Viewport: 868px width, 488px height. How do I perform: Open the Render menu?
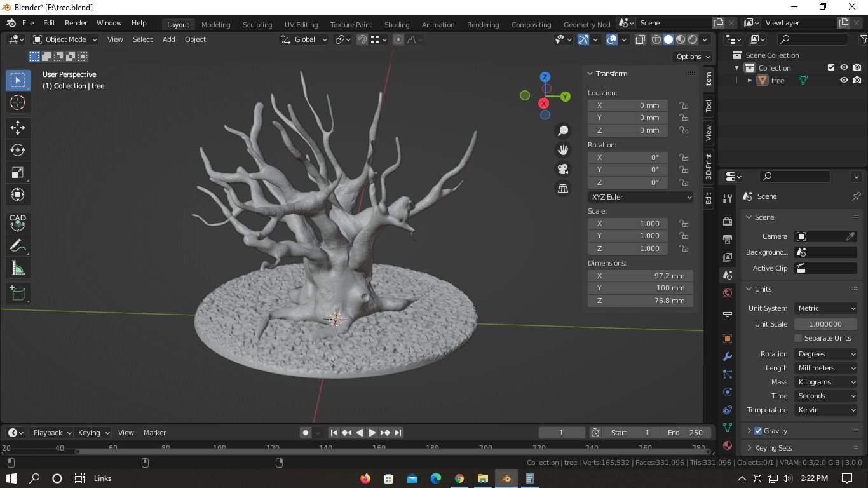[76, 23]
